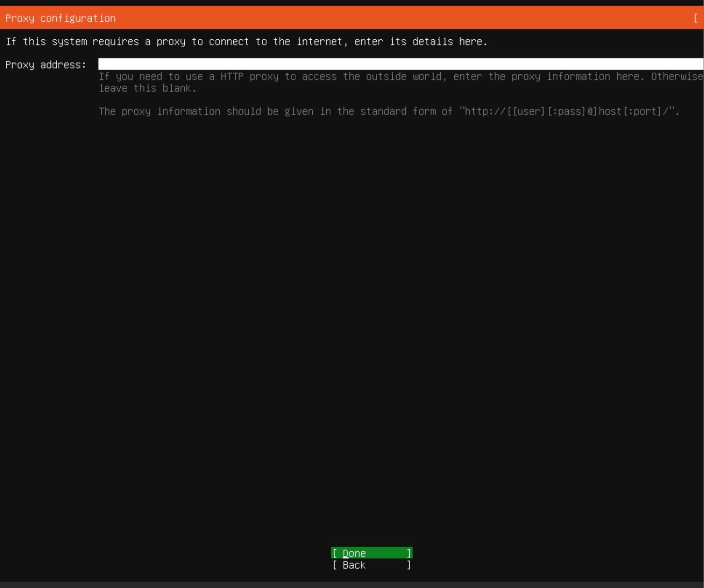
Task: Click the "Proxy configuration" header title
Action: click(61, 18)
